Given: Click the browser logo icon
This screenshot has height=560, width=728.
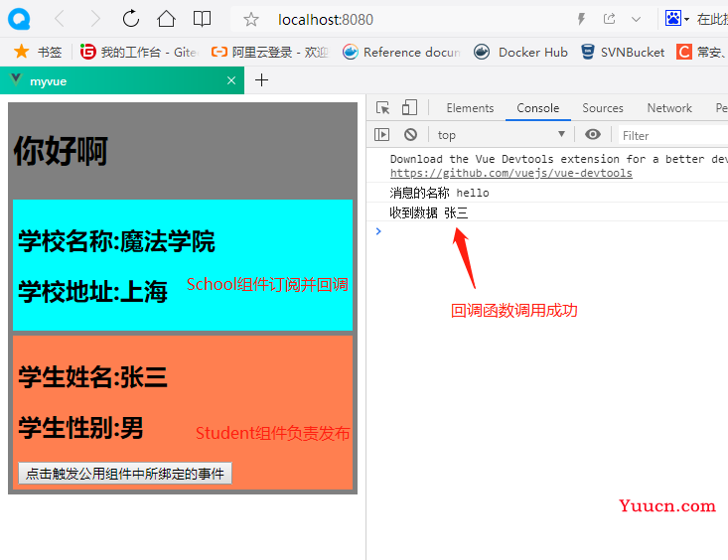Looking at the screenshot, I should (19, 20).
